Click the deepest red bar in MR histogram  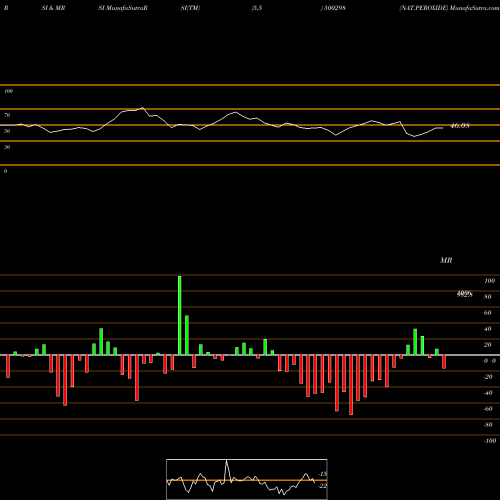click(x=351, y=385)
